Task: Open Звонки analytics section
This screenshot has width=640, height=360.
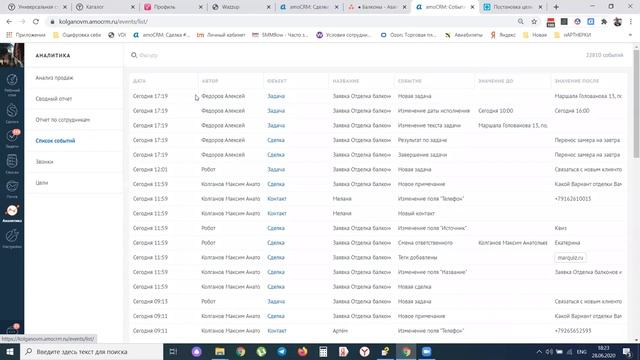Action: (x=44, y=162)
